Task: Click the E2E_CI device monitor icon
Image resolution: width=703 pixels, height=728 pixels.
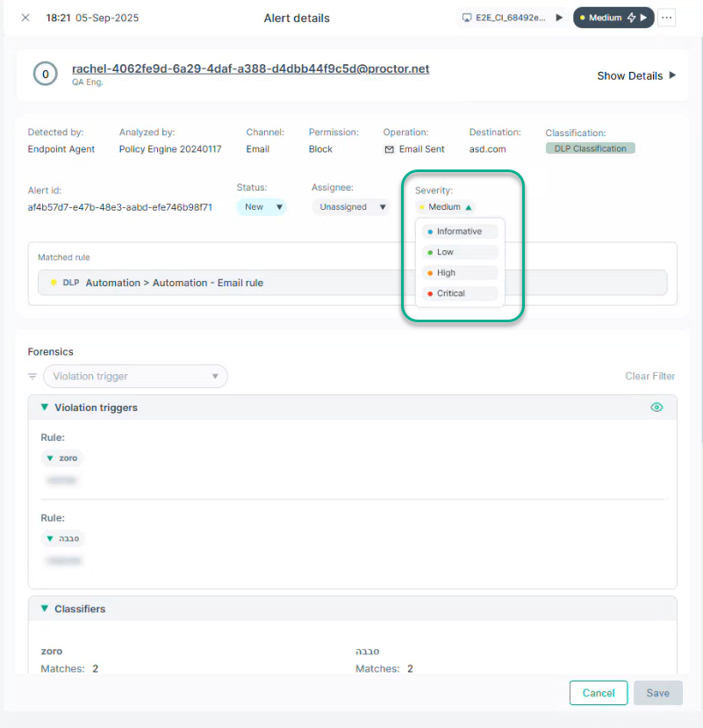Action: click(x=468, y=18)
